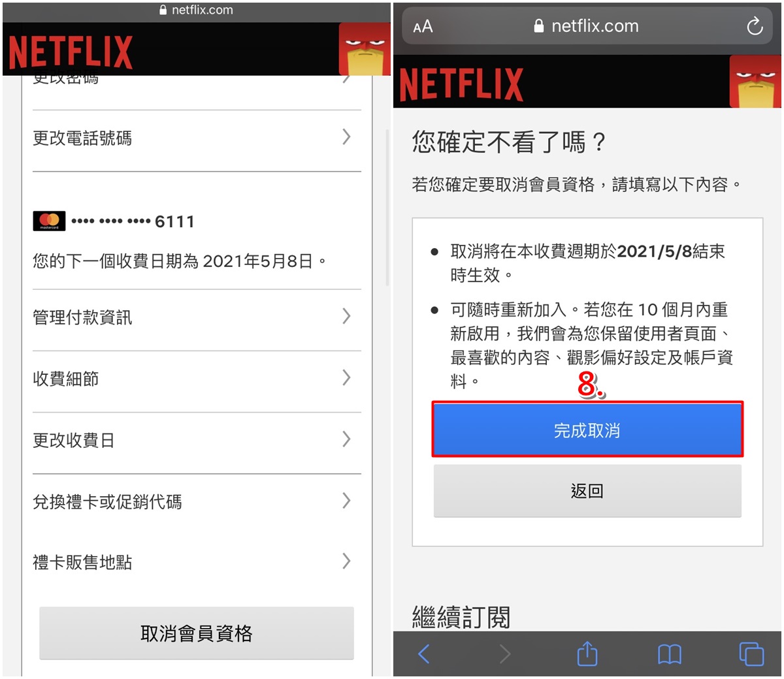Tap the Mastercard card icon
Screen dimensions: 784x679
coord(49,221)
